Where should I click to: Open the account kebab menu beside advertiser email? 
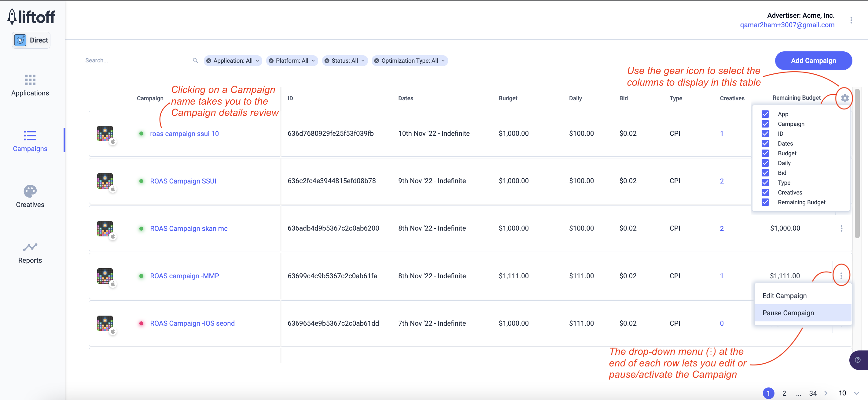[851, 20]
